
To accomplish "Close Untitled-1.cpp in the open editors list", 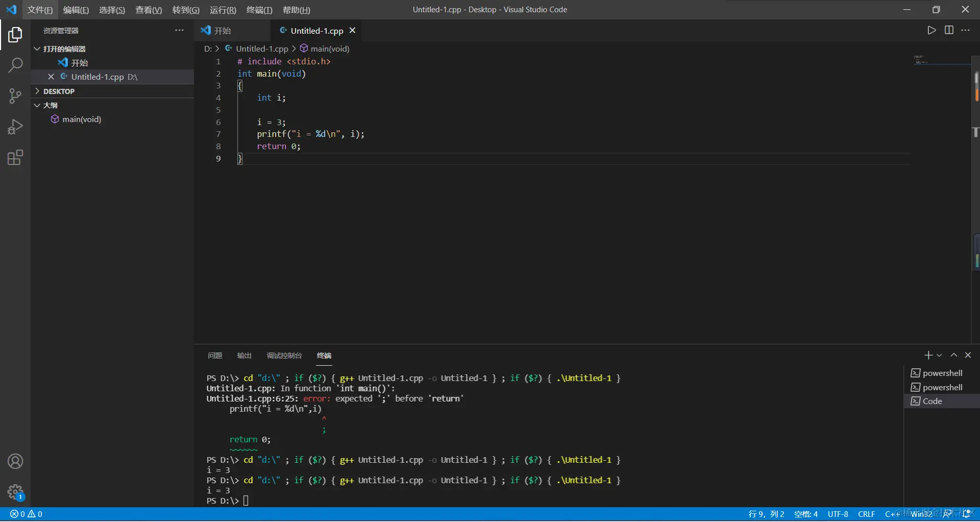I will pyautogui.click(x=51, y=77).
